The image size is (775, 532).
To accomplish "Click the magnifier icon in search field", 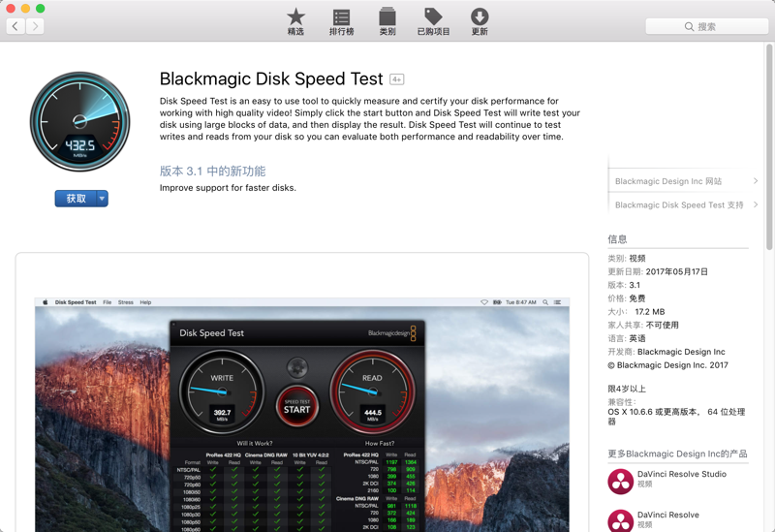I will tap(689, 27).
